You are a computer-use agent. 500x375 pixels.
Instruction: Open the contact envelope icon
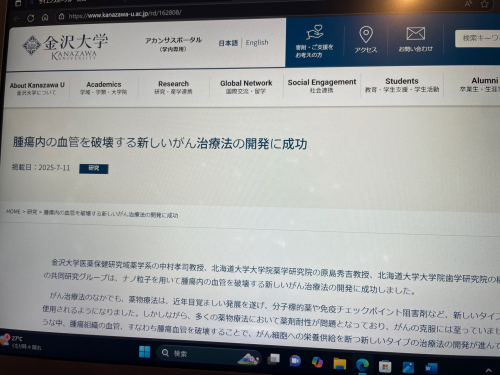point(415,34)
